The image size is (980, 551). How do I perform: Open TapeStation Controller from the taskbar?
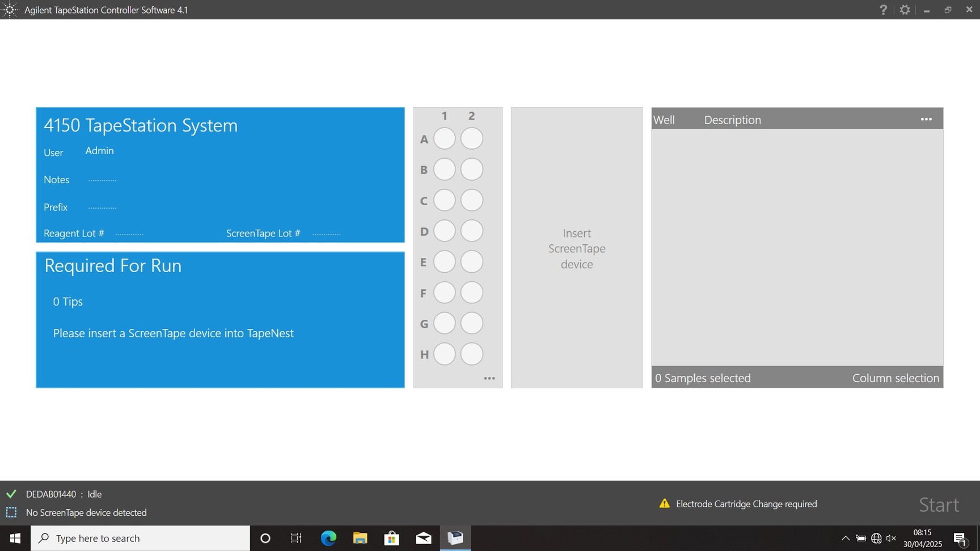coord(455,538)
